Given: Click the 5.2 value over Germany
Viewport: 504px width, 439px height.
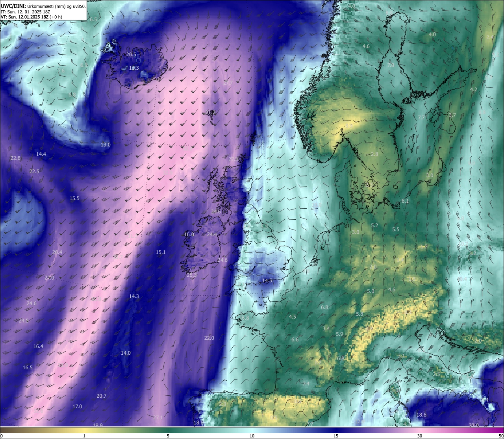Looking at the screenshot, I should 374,226.
